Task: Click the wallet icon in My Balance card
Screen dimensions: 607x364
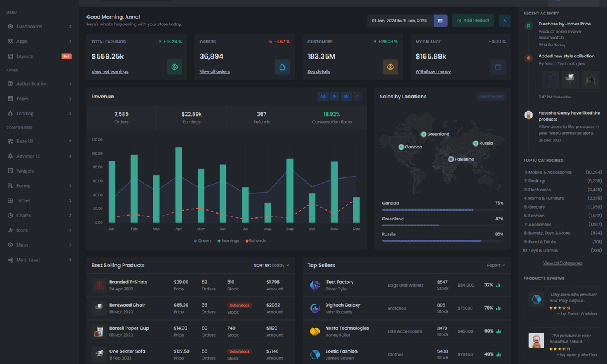Action: pyautogui.click(x=498, y=67)
